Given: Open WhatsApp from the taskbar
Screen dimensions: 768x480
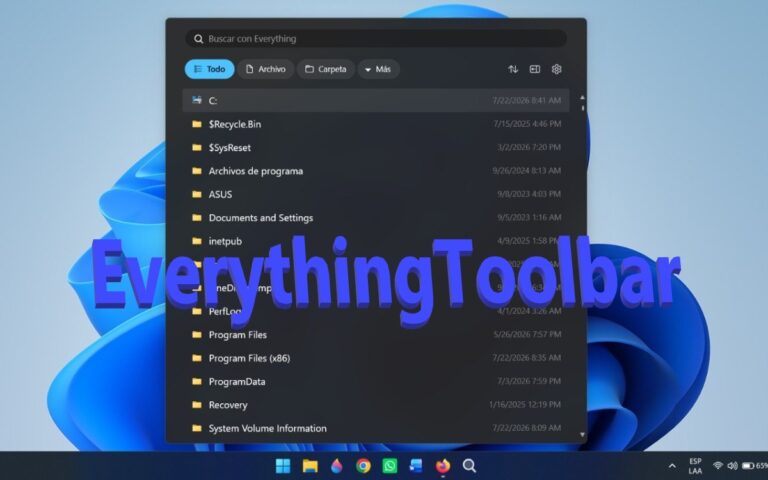Looking at the screenshot, I should pos(390,466).
